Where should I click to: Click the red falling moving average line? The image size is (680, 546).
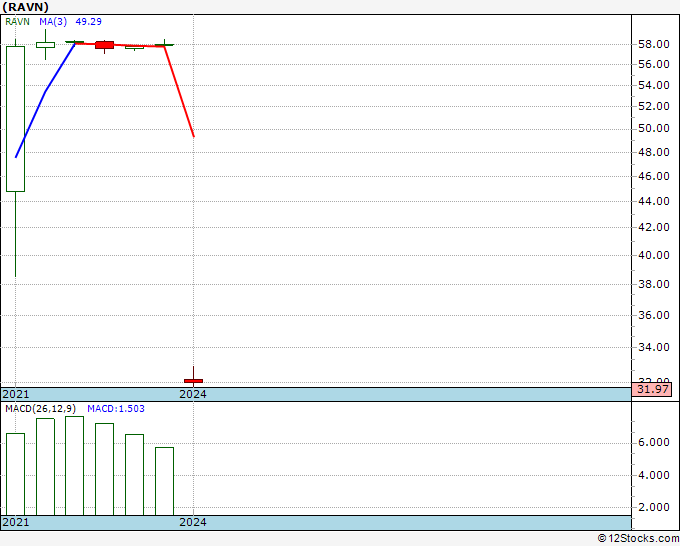(179, 92)
